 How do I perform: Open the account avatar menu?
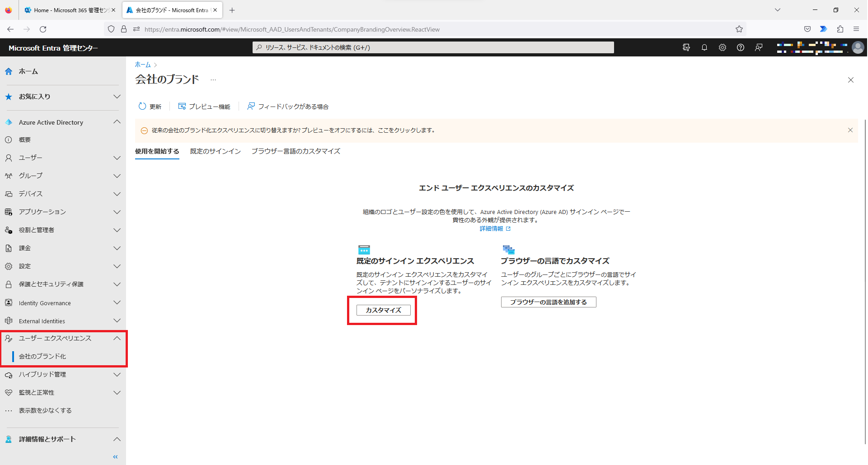858,47
